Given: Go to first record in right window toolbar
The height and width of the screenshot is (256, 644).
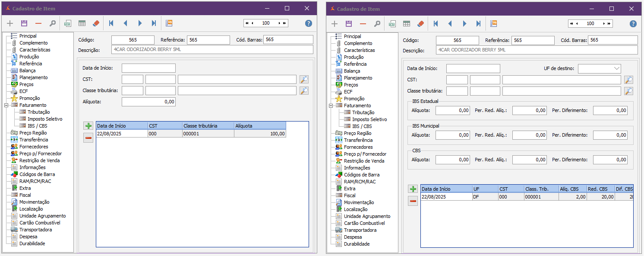Looking at the screenshot, I should [436, 23].
